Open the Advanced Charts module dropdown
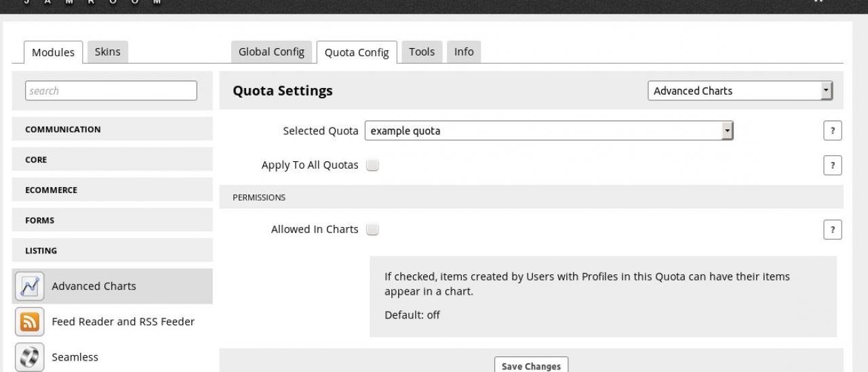The height and width of the screenshot is (372, 868). tap(740, 91)
